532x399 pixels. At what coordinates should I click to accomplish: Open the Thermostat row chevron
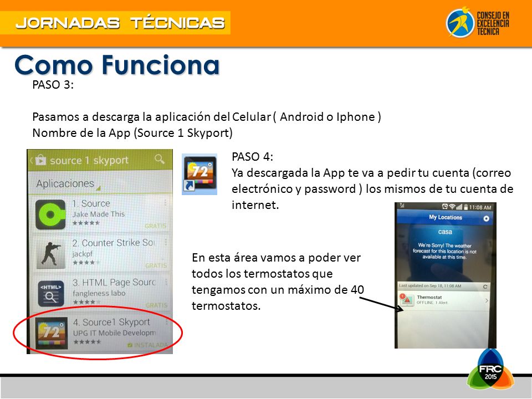[x=487, y=300]
